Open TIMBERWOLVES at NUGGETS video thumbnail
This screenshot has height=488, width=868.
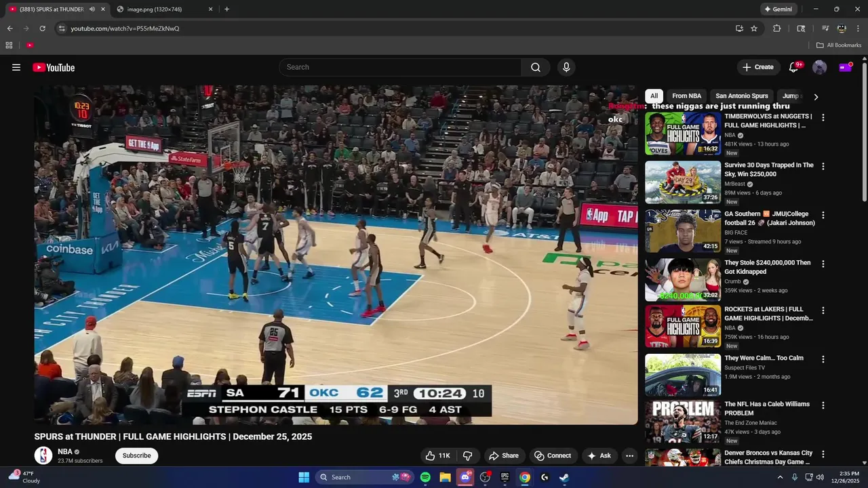(683, 134)
